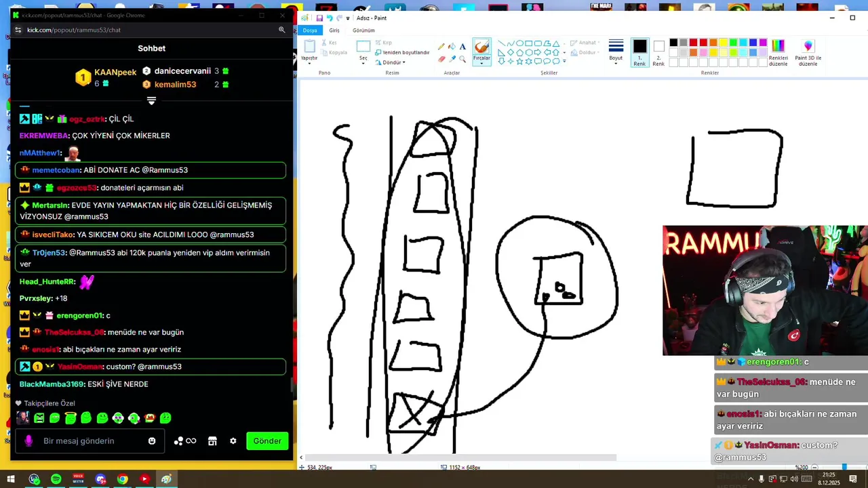Image resolution: width=868 pixels, height=488 pixels.
Task: Pick the purple color swatch
Action: point(763,43)
